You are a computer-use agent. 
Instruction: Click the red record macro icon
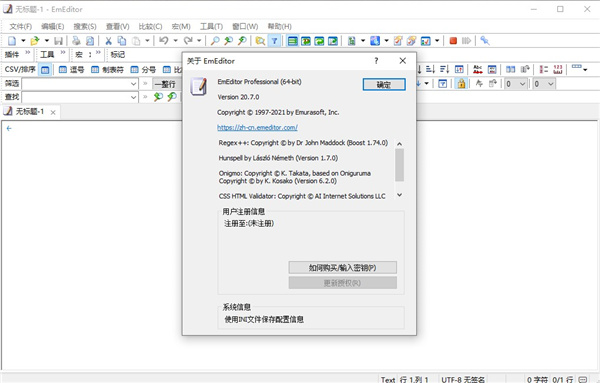coord(453,41)
